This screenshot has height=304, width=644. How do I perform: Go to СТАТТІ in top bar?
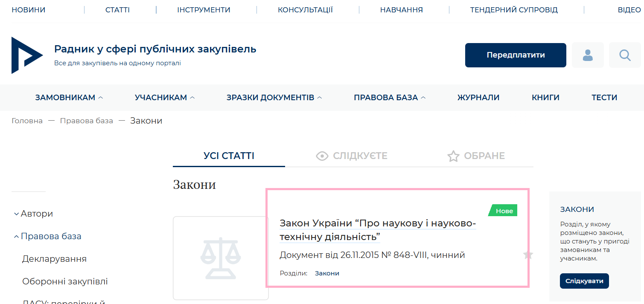coord(117,10)
